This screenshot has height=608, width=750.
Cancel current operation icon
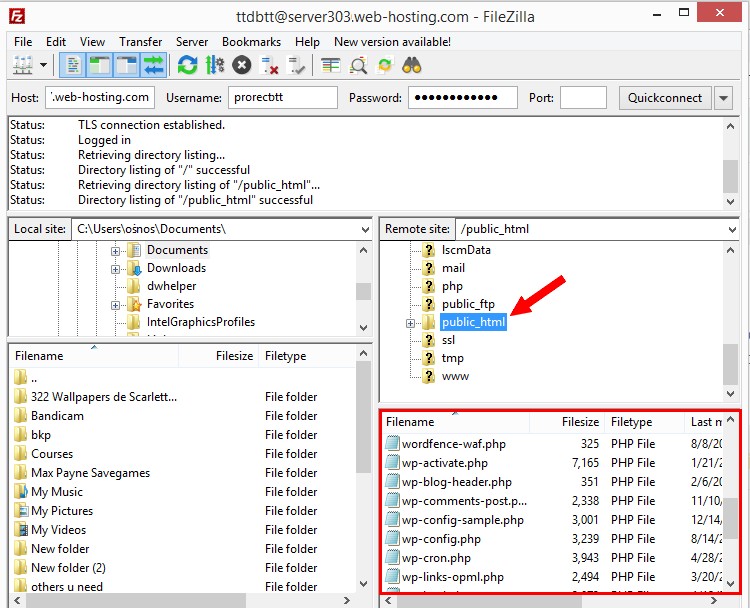coord(242,65)
